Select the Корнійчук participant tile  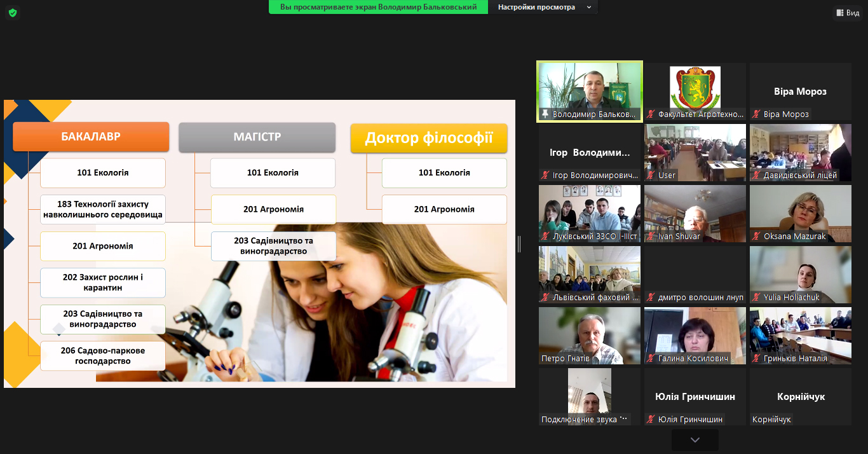pos(801,397)
